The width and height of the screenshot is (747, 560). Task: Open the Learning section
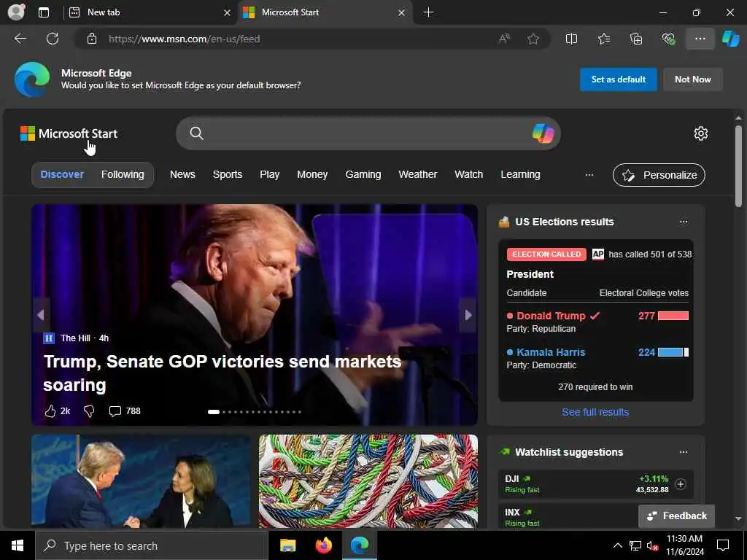520,174
